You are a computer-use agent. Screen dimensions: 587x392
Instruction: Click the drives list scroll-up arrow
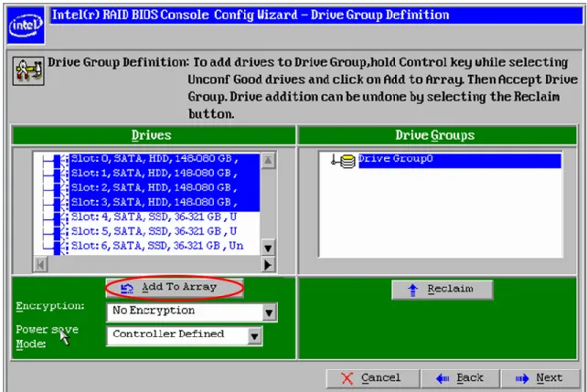[268, 161]
